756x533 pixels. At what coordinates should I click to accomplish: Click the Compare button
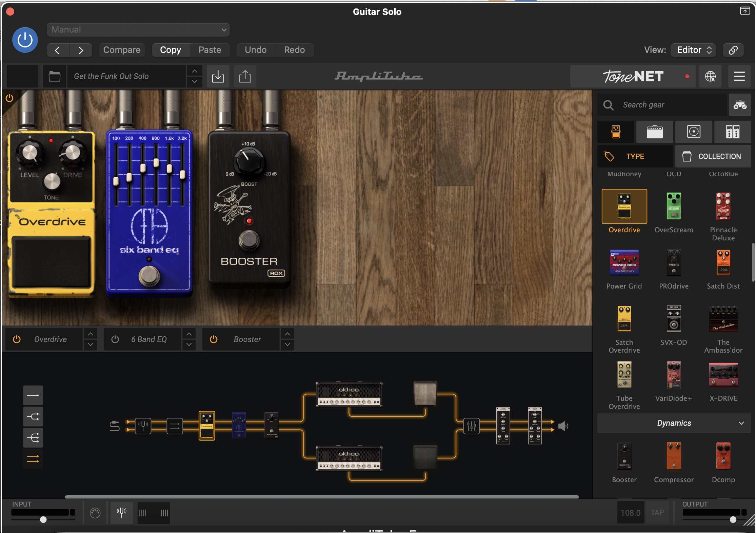pyautogui.click(x=122, y=50)
